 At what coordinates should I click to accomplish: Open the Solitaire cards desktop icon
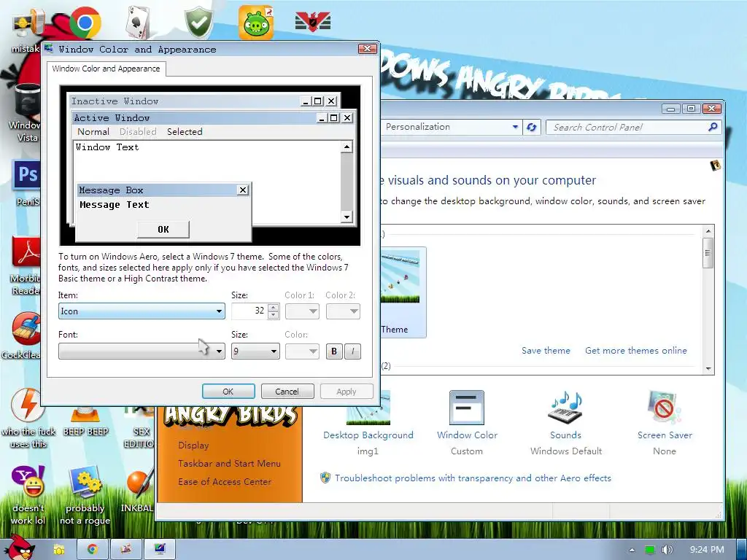(138, 22)
